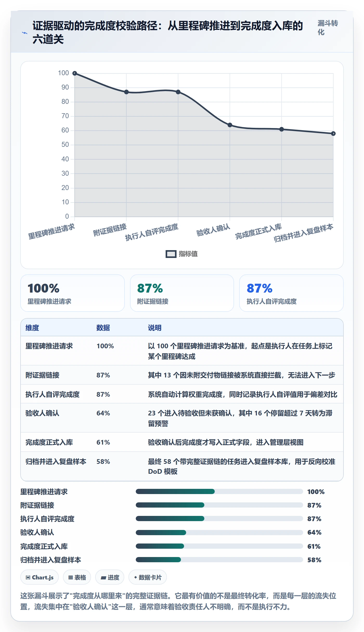Screen dimensions: 364x632
Task: Click the y-axis tick 50
Action: click(x=65, y=144)
